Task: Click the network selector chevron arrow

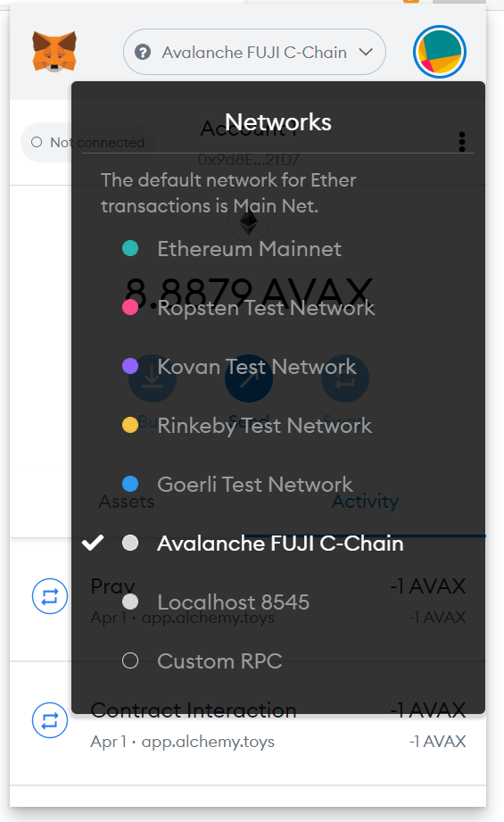Action: click(x=366, y=52)
